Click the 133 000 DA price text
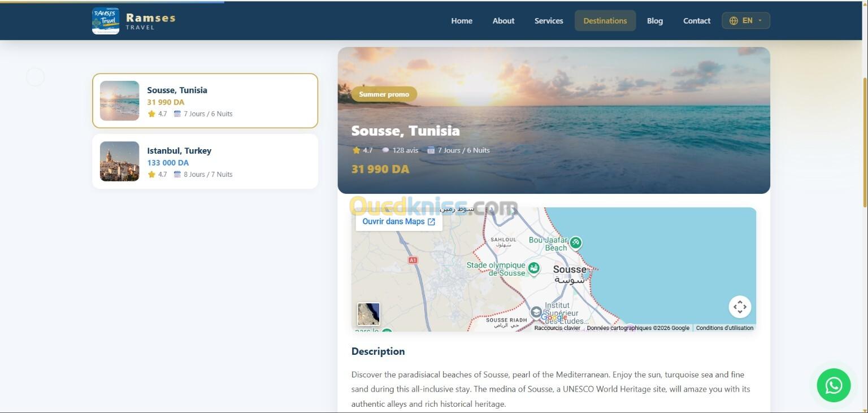 168,163
